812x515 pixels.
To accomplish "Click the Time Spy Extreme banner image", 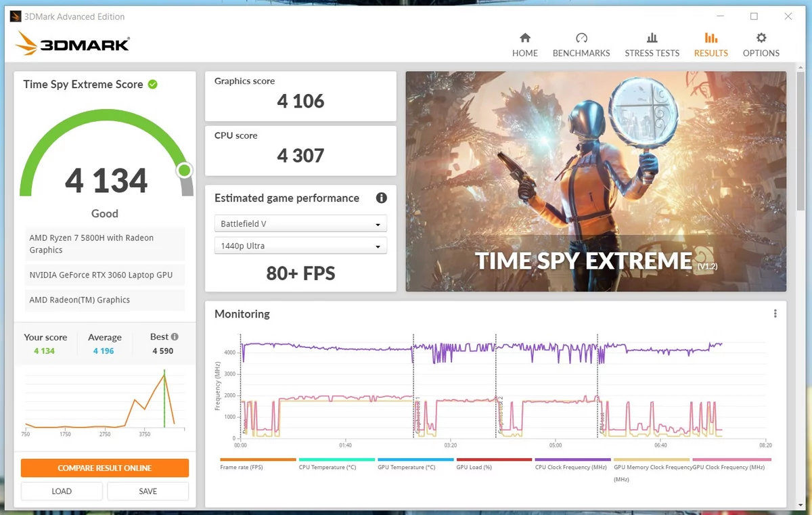I will (x=596, y=181).
